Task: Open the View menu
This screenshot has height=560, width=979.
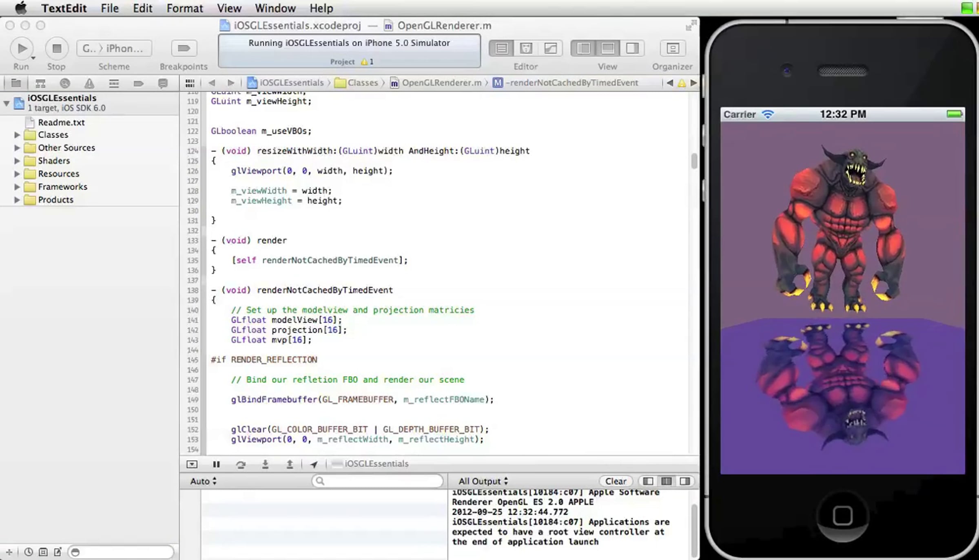Action: 229,8
